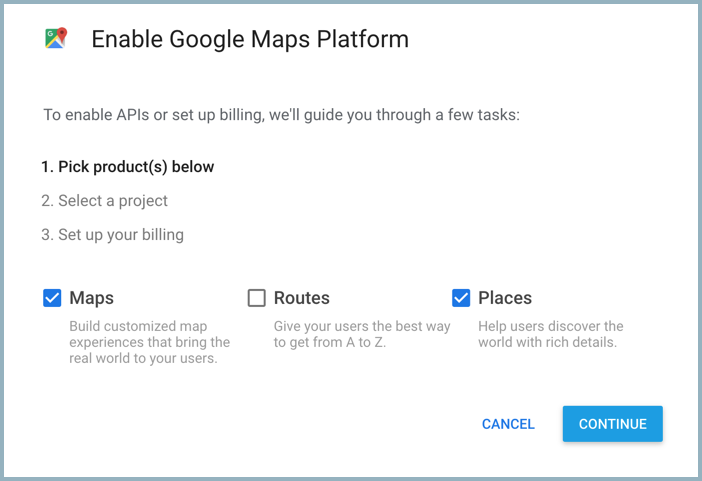This screenshot has width=702, height=481.
Task: Click the Google Maps logo icon
Action: [x=56, y=38]
